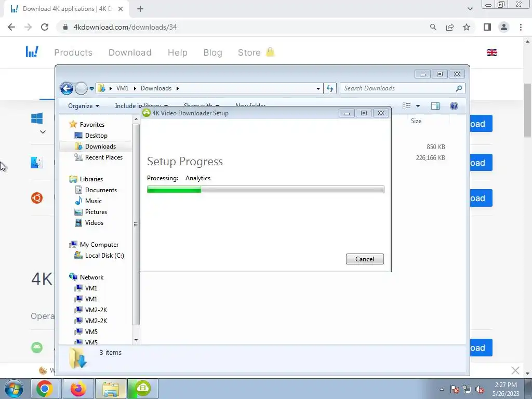Click the Chrome search magnifier icon
Image resolution: width=532 pixels, height=399 pixels.
click(433, 27)
